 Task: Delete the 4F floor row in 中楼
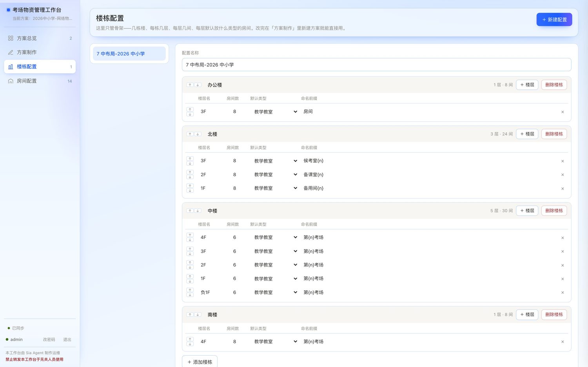tap(563, 238)
